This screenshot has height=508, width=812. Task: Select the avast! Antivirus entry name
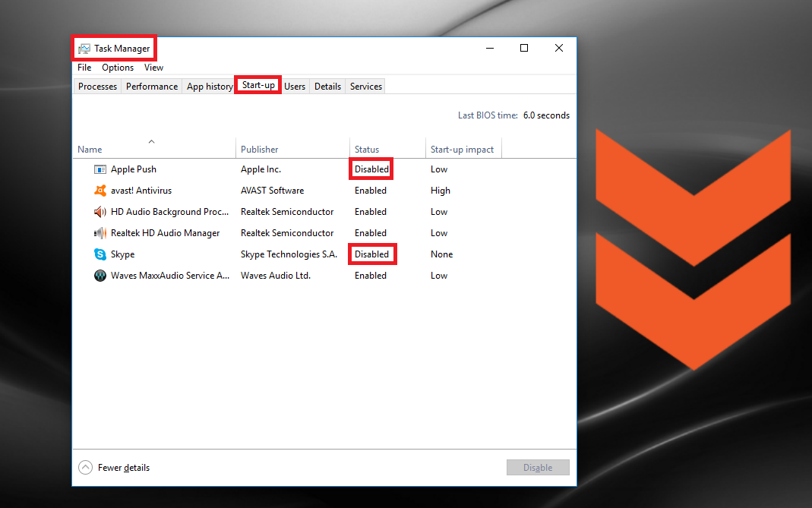coord(141,191)
